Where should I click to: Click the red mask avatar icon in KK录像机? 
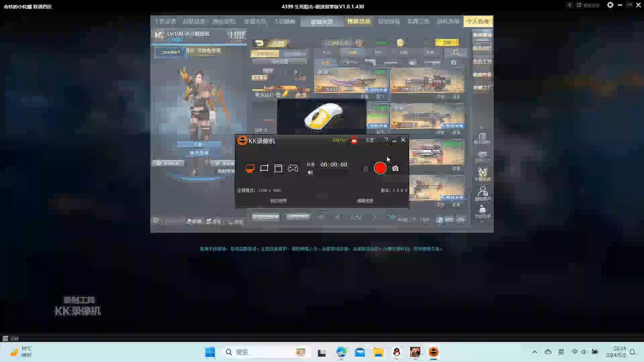click(x=354, y=140)
